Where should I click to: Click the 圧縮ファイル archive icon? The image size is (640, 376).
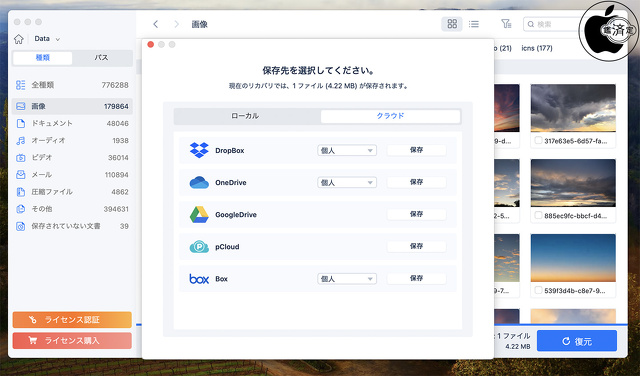(x=20, y=192)
